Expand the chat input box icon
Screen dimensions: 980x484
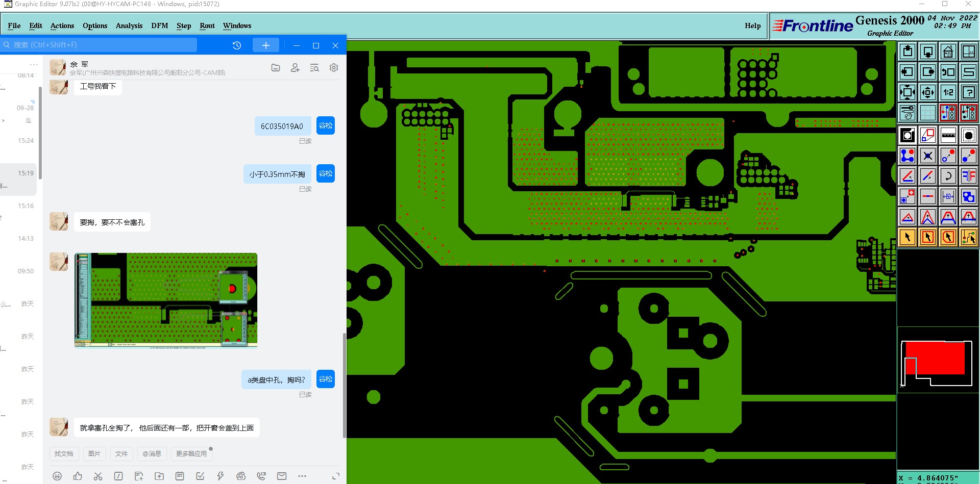tap(336, 476)
